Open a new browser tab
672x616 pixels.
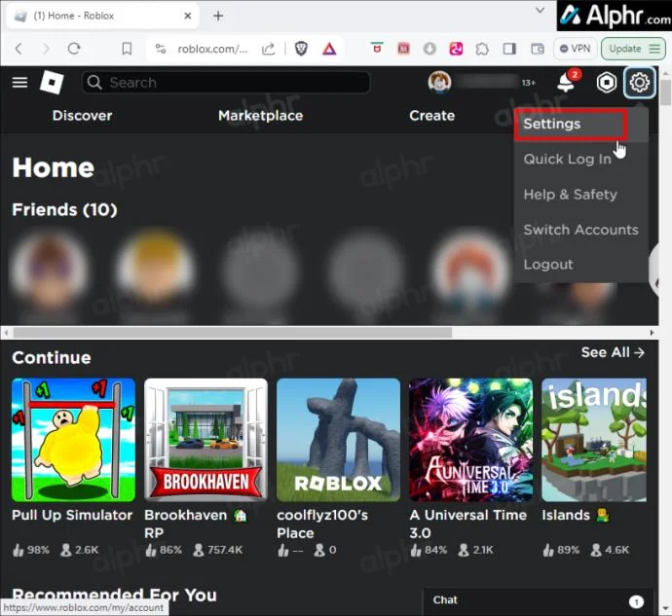(218, 16)
